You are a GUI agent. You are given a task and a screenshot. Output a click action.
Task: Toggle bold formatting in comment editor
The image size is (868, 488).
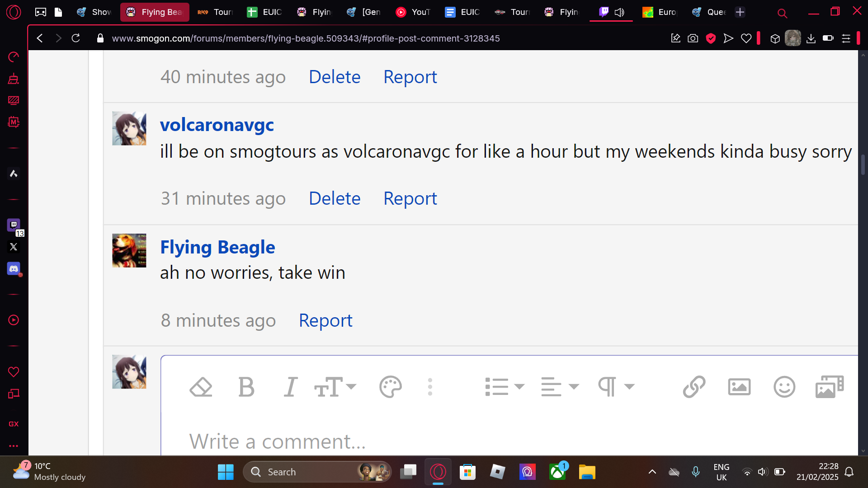[246, 387]
